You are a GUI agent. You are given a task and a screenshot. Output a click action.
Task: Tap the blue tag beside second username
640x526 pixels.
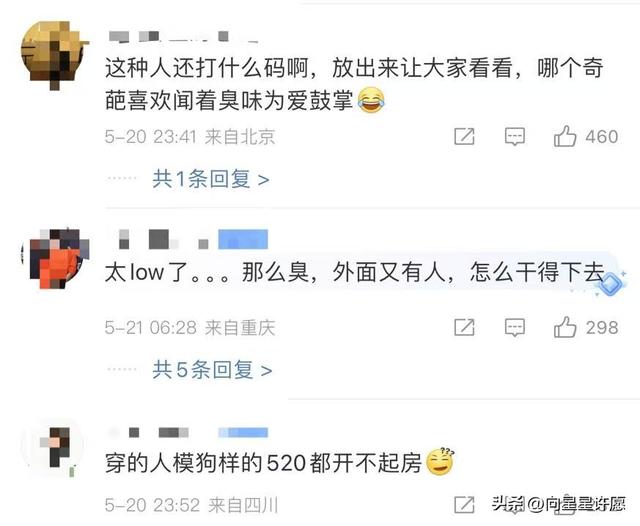243,240
